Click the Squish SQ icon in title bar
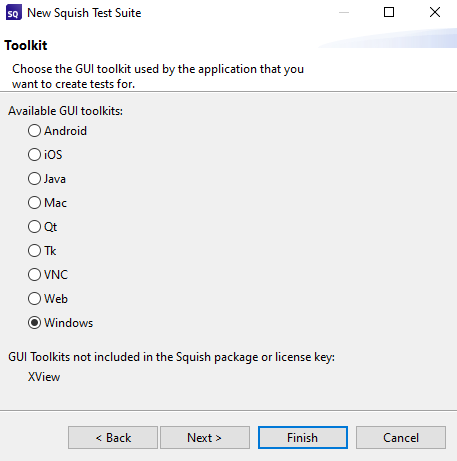The width and height of the screenshot is (457, 461). tap(14, 13)
